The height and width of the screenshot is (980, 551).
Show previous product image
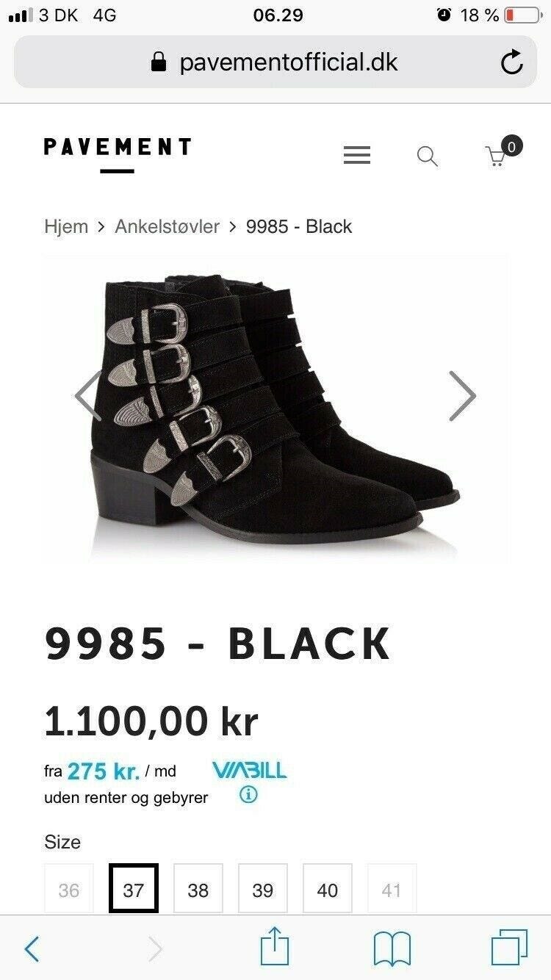click(x=88, y=396)
